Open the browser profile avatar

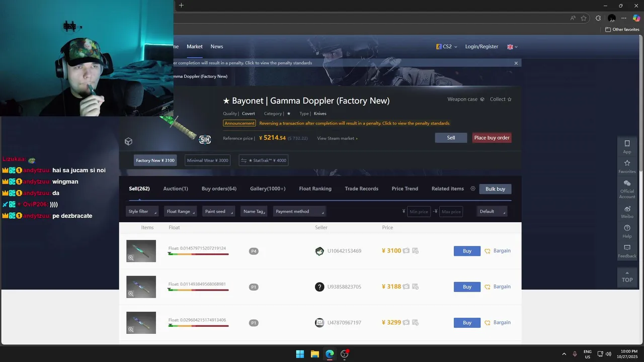pyautogui.click(x=612, y=18)
